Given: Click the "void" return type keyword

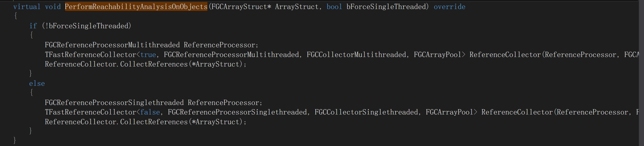Looking at the screenshot, I should coord(53,7).
